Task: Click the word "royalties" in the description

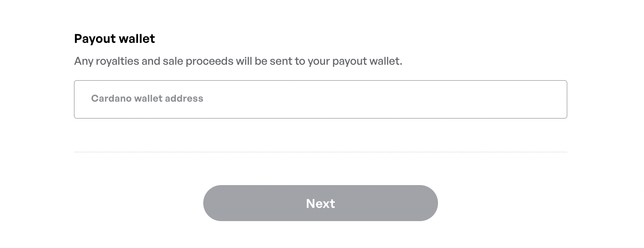Action: (x=117, y=61)
